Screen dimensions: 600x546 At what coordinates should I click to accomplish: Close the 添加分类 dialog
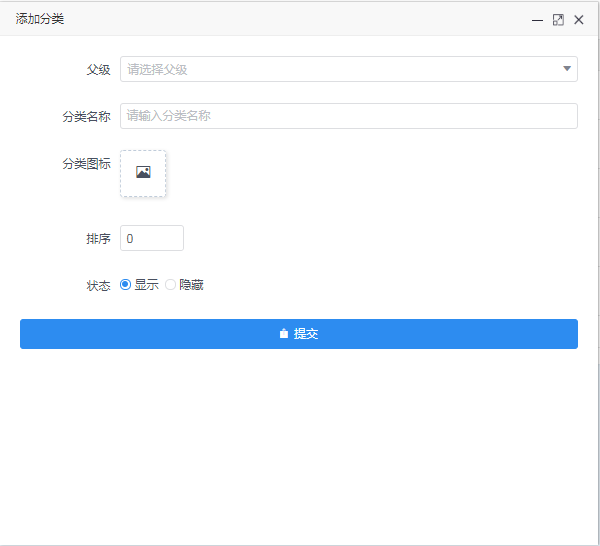coord(579,20)
